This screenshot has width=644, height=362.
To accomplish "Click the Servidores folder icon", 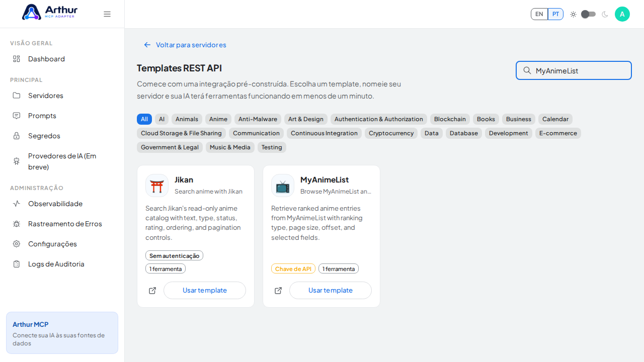I will (x=17, y=96).
